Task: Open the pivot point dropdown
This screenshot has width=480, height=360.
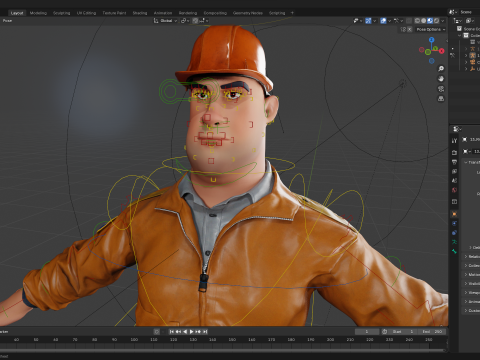Action: pyautogui.click(x=185, y=21)
